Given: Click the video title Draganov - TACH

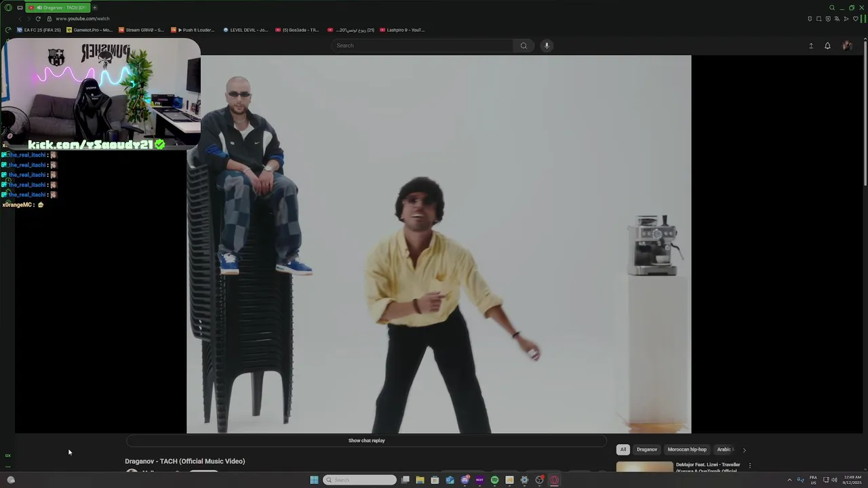Looking at the screenshot, I should point(184,461).
